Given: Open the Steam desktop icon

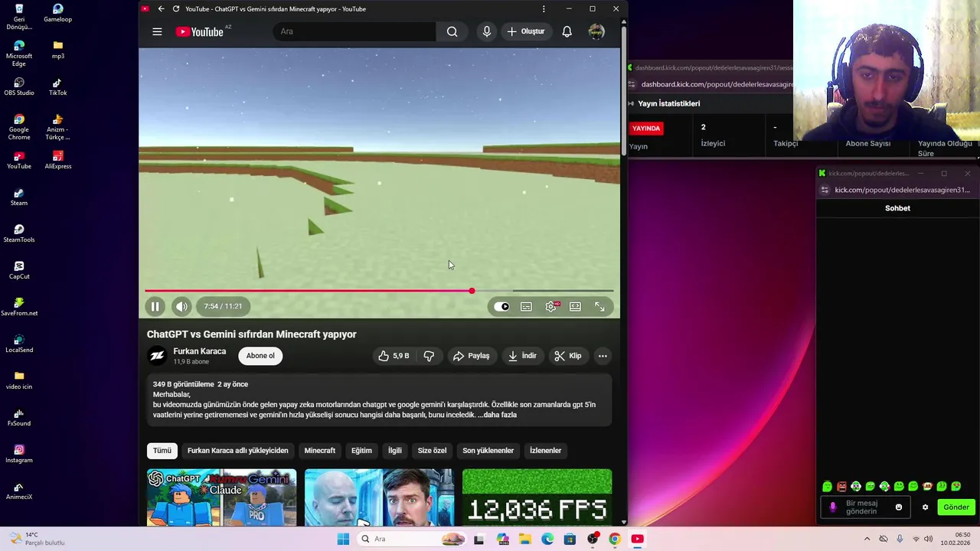Looking at the screenshot, I should click(x=19, y=197).
